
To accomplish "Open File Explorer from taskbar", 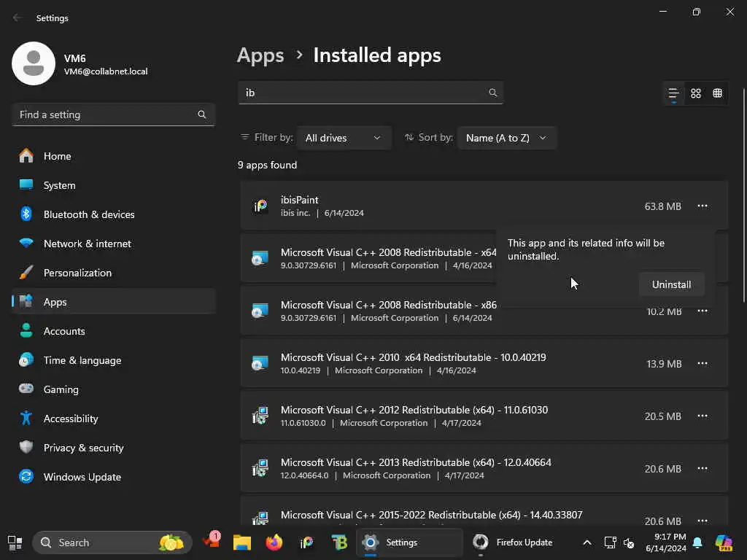I will (242, 542).
